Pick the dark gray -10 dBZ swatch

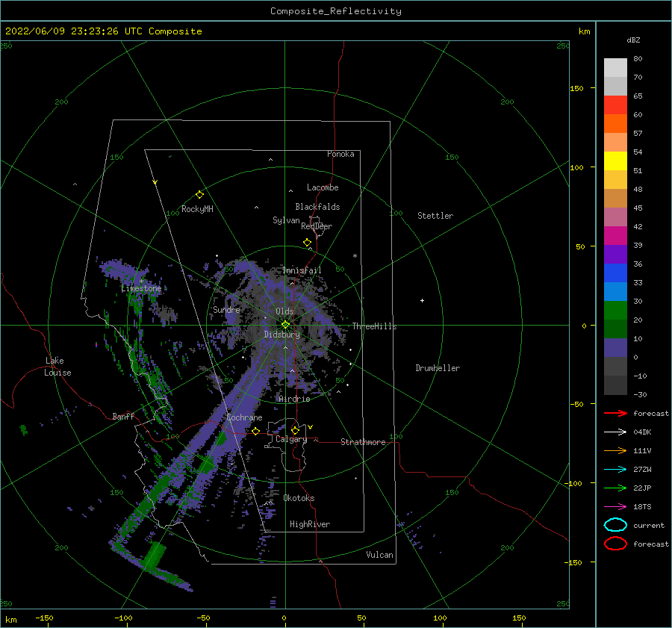[615, 385]
